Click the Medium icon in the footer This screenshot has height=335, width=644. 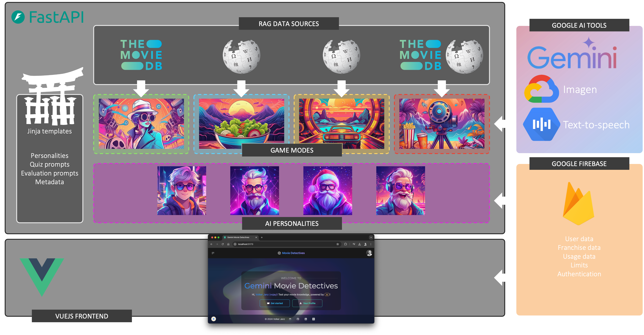click(x=313, y=319)
